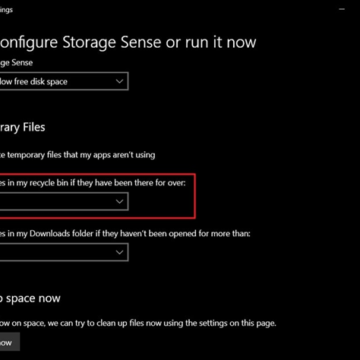Open the Downloads folder duration dropdown
The width and height of the screenshot is (360, 360).
click(x=64, y=252)
